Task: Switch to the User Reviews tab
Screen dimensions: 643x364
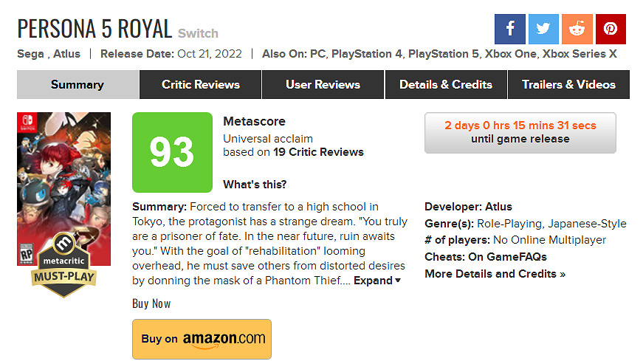Action: coord(323,85)
